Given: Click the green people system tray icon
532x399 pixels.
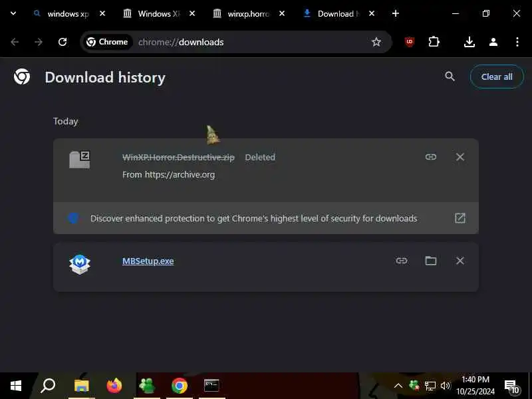Looking at the screenshot, I should tap(414, 385).
